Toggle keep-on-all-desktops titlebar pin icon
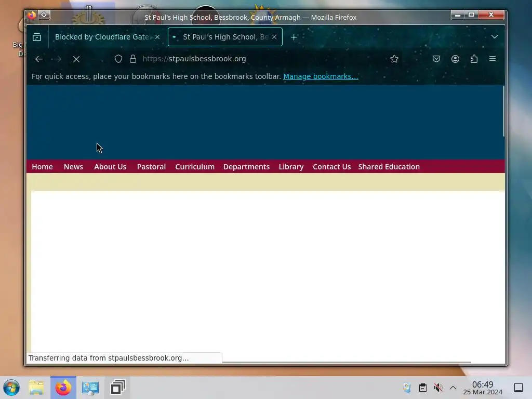The height and width of the screenshot is (399, 532). coord(44,15)
